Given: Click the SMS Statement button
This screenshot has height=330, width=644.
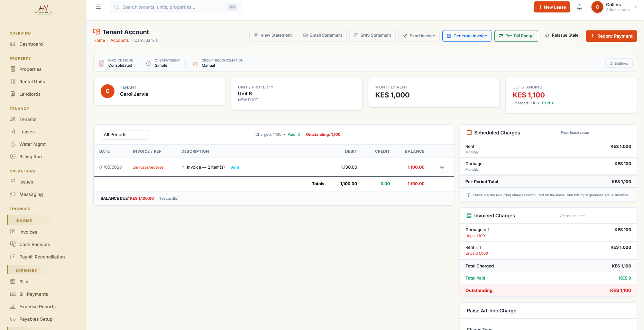Looking at the screenshot, I should [372, 36].
